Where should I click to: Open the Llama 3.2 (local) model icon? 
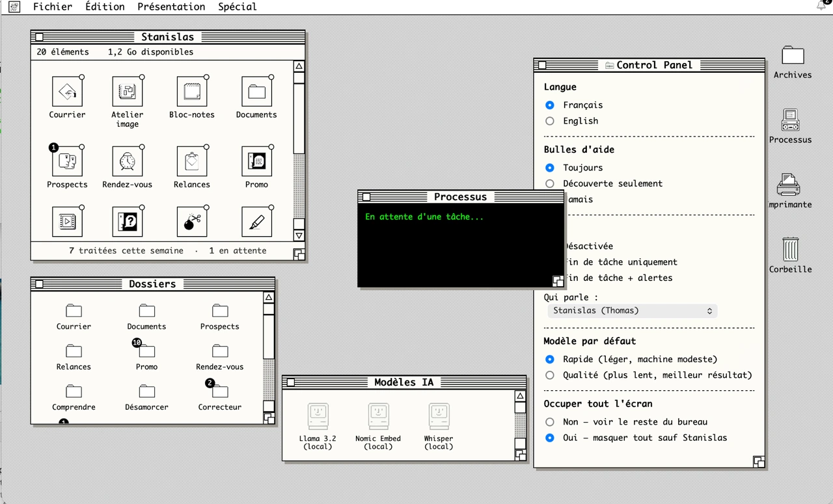tap(318, 416)
